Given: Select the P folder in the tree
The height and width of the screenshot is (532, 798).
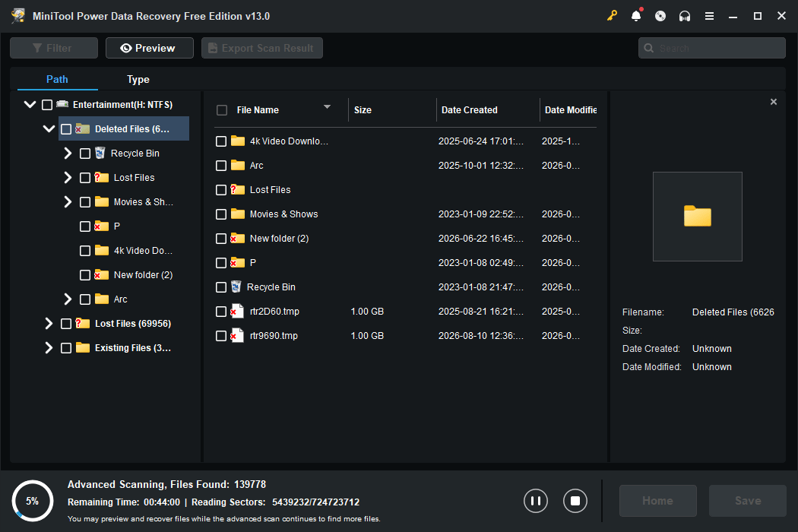Looking at the screenshot, I should (116, 226).
